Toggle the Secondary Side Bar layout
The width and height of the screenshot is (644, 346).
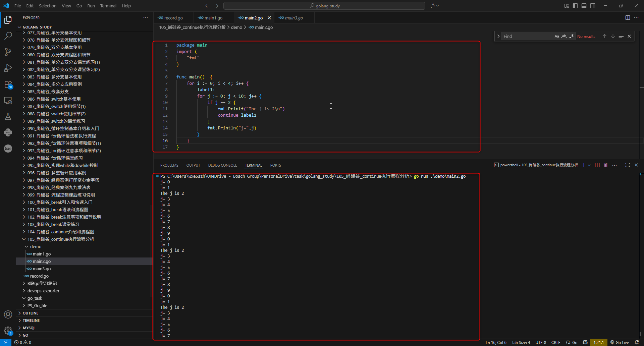point(593,6)
